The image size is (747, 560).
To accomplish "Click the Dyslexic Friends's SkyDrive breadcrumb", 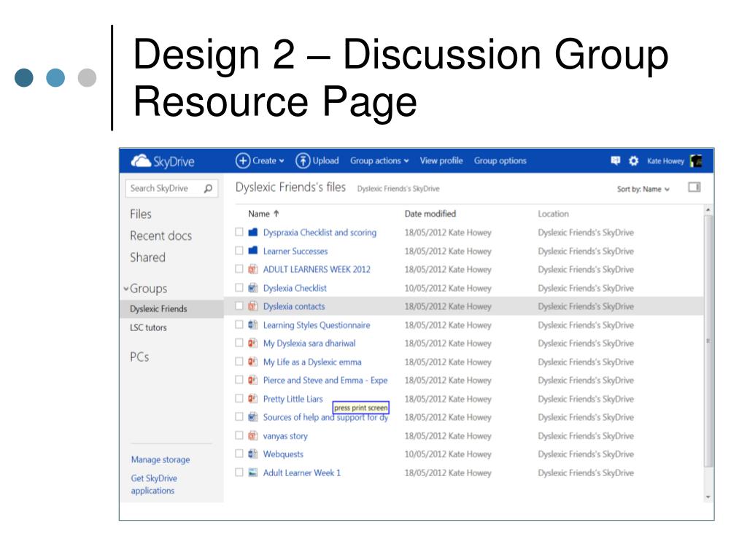I will 398,189.
